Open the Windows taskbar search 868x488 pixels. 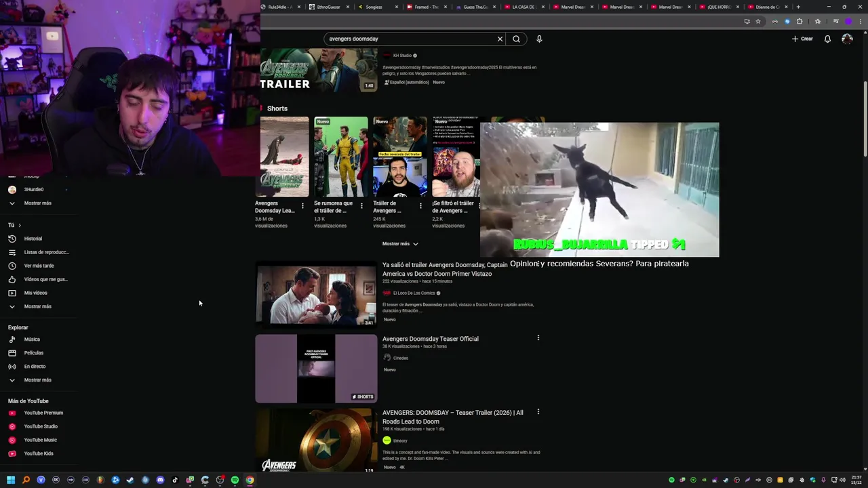pos(26,480)
